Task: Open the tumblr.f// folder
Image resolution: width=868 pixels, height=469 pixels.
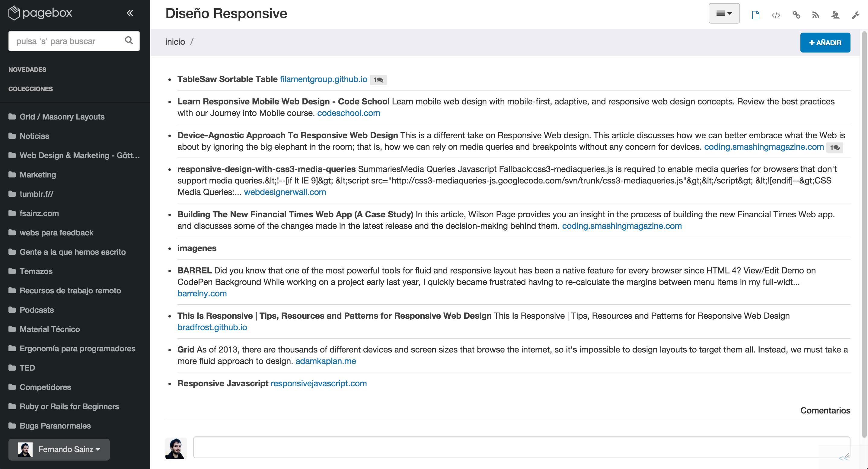Action: pos(37,194)
